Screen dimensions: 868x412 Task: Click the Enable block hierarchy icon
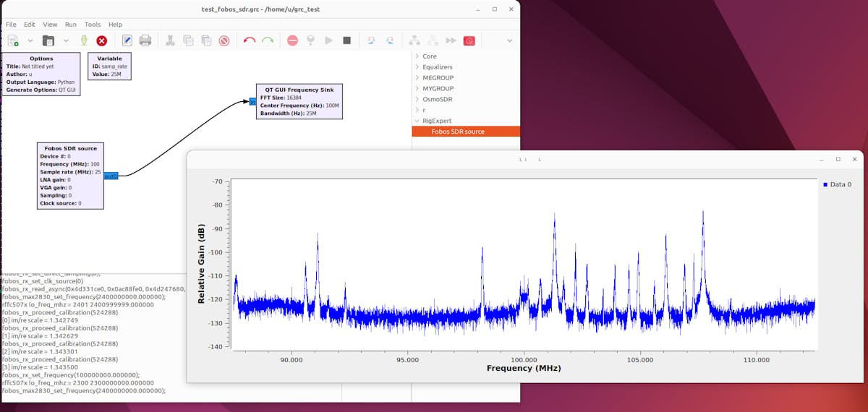coord(414,40)
